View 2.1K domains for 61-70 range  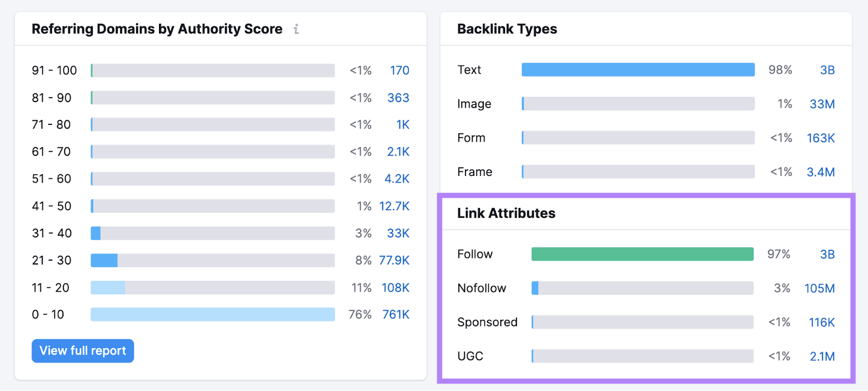click(x=398, y=152)
